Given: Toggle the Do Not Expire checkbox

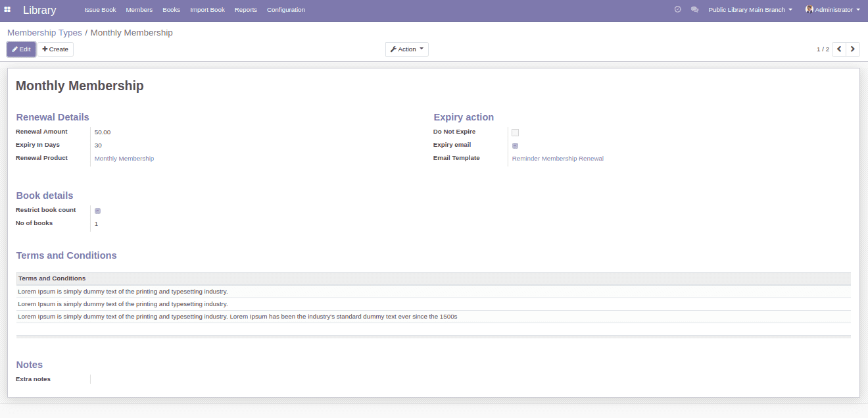Looking at the screenshot, I should 515,132.
